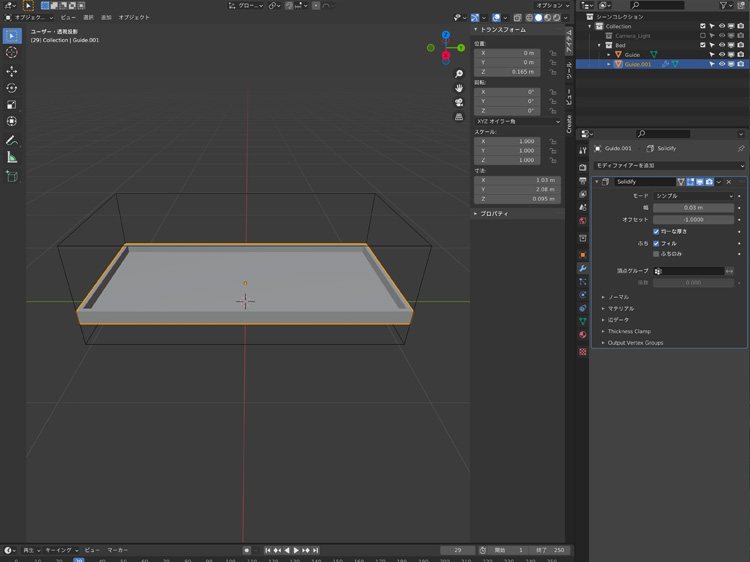This screenshot has height=562, width=750.
Task: Activate the Annotate pencil tool
Action: tap(12, 140)
